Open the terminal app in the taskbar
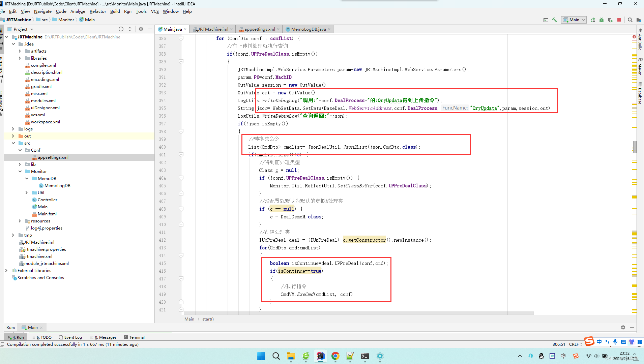 [x=365, y=356]
